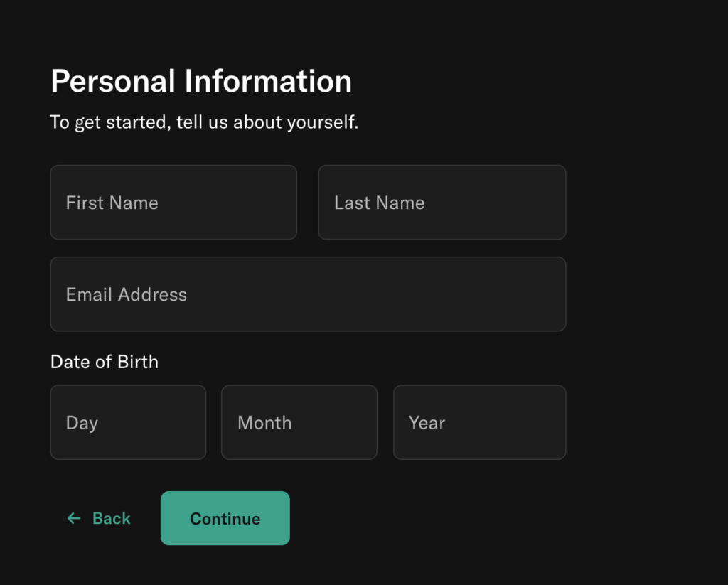Screen dimensions: 728x585
Task: Click the Continue button
Action: coord(225,518)
